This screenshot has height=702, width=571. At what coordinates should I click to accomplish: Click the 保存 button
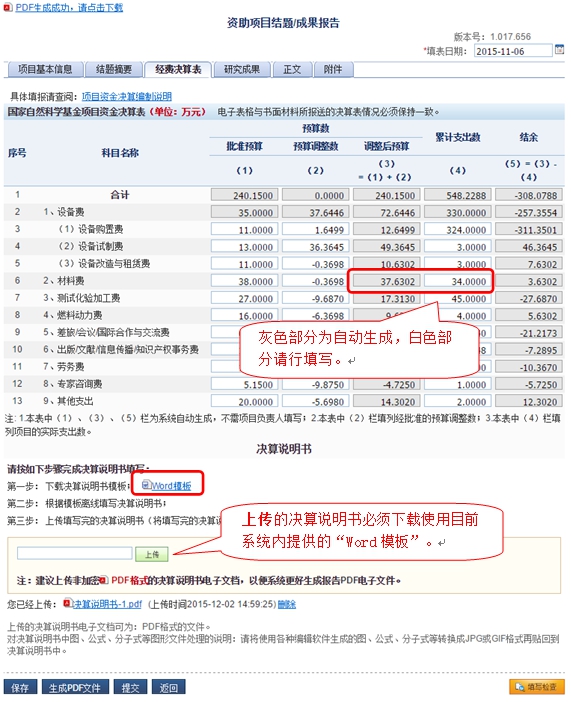pos(20,687)
